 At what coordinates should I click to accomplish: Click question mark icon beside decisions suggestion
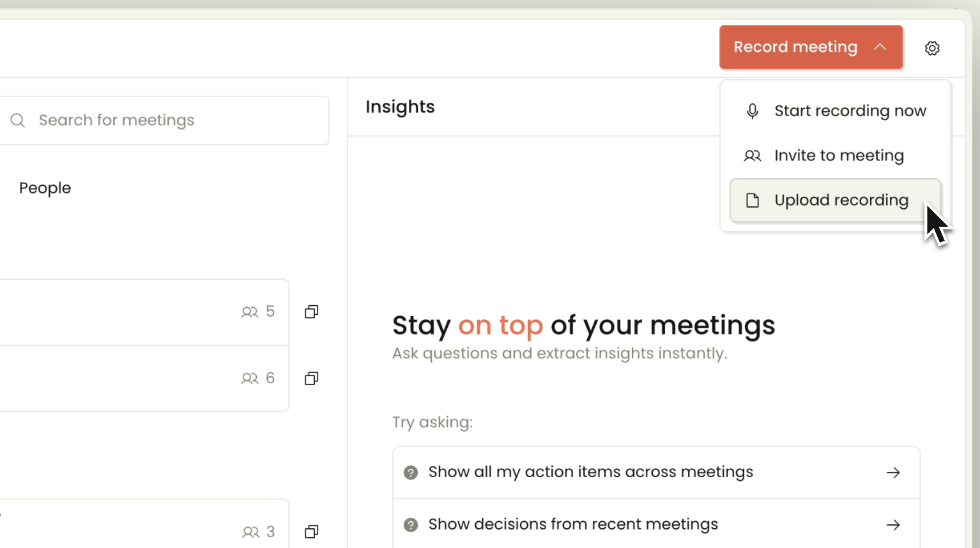click(411, 525)
